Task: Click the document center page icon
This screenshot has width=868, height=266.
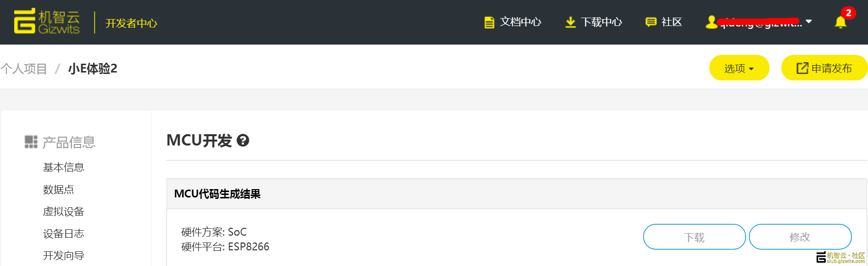Action: click(x=489, y=23)
